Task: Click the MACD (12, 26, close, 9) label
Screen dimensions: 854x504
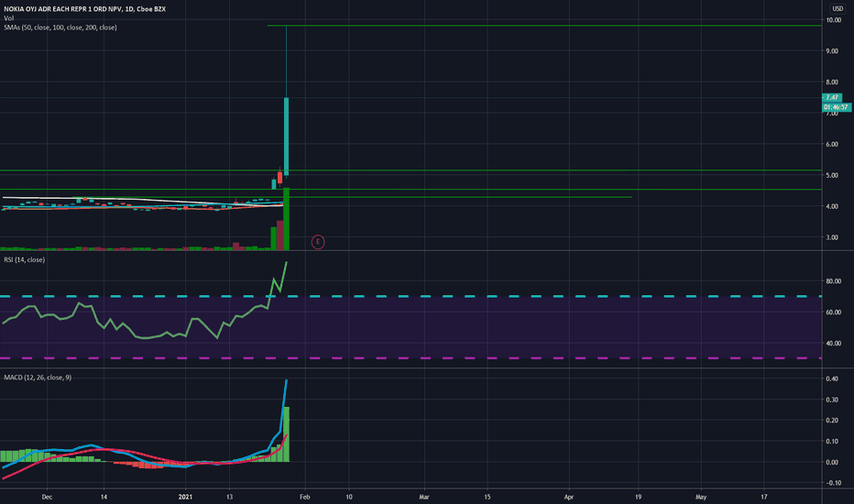Action: pyautogui.click(x=38, y=378)
